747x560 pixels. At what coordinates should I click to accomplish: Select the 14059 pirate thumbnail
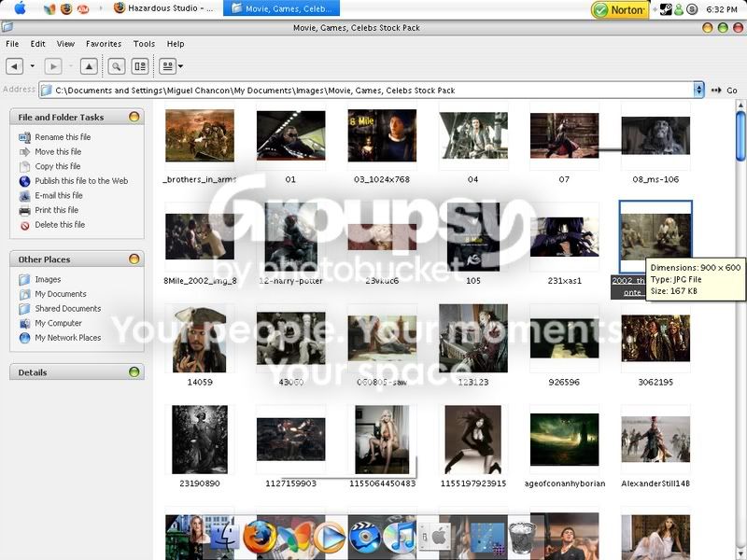point(200,340)
